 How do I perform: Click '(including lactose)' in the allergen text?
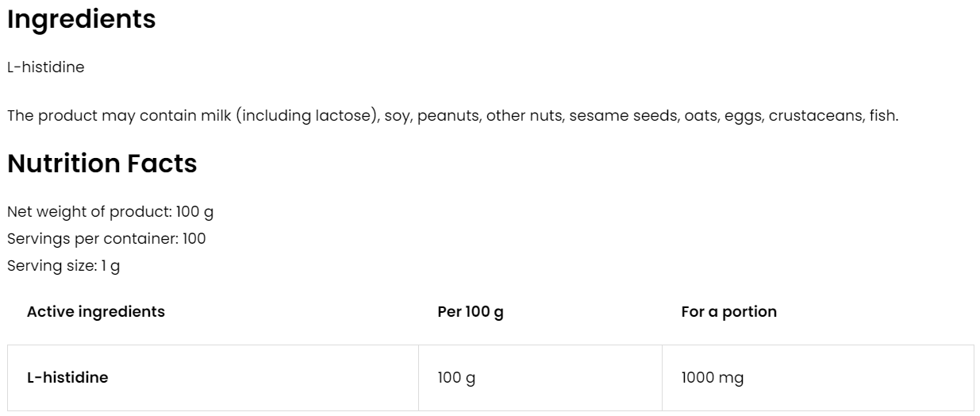coord(308,116)
